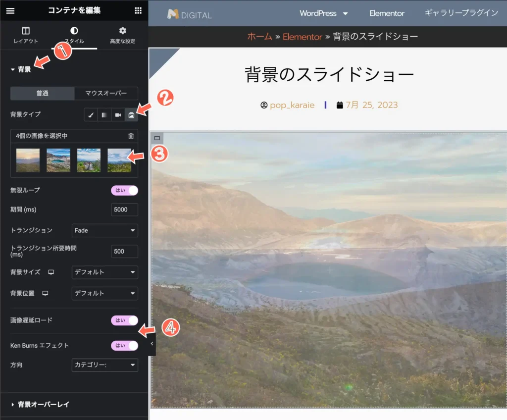Screen dimensions: 507x420
Task: Open the widgets grid panel icon
Action: (138, 10)
